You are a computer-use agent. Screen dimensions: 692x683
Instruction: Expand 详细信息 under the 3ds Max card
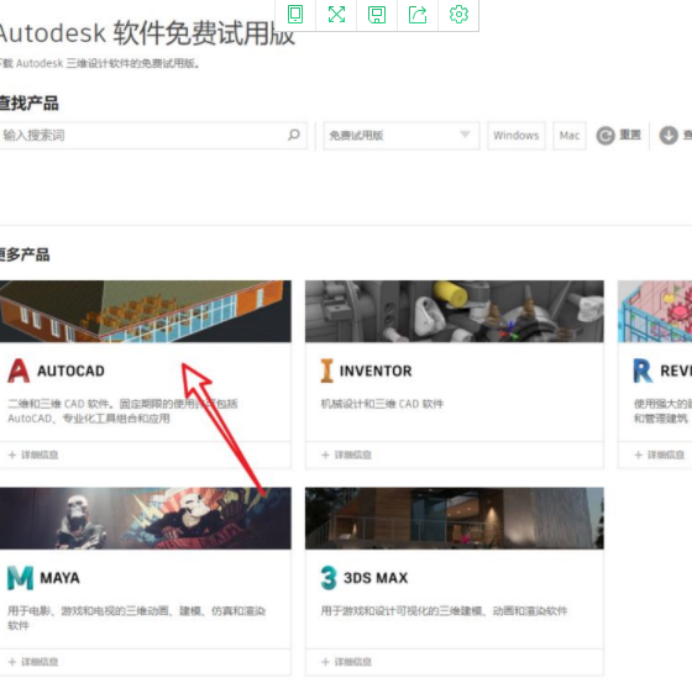347,662
